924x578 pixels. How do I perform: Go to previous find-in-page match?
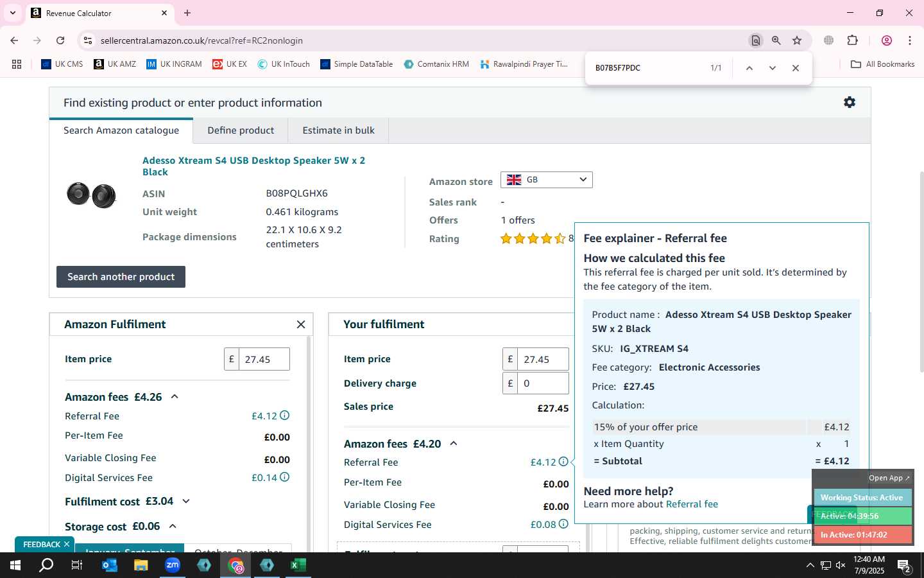pos(749,68)
